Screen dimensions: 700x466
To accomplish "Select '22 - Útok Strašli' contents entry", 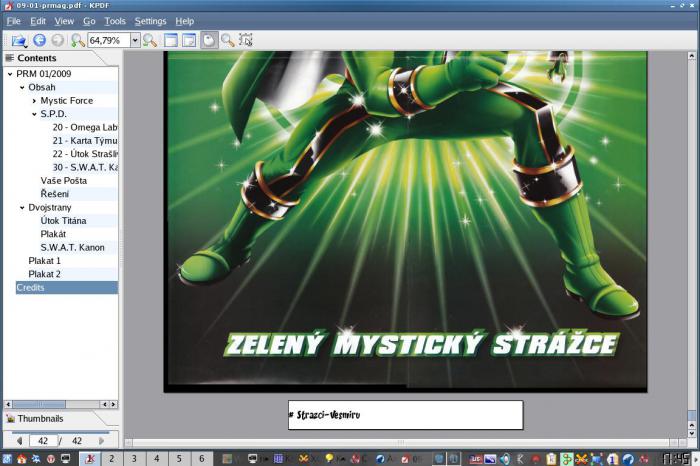I will click(x=85, y=154).
